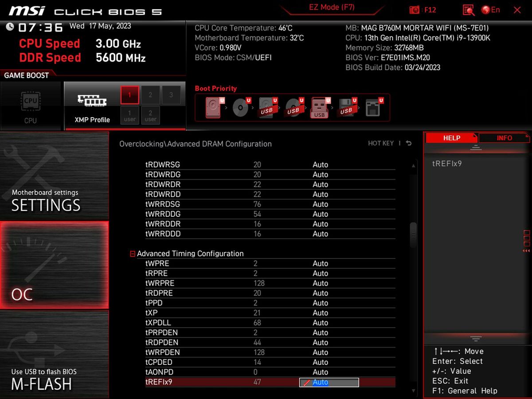532x399 pixels.
Task: Select the tRPRE row label
Action: pos(156,273)
